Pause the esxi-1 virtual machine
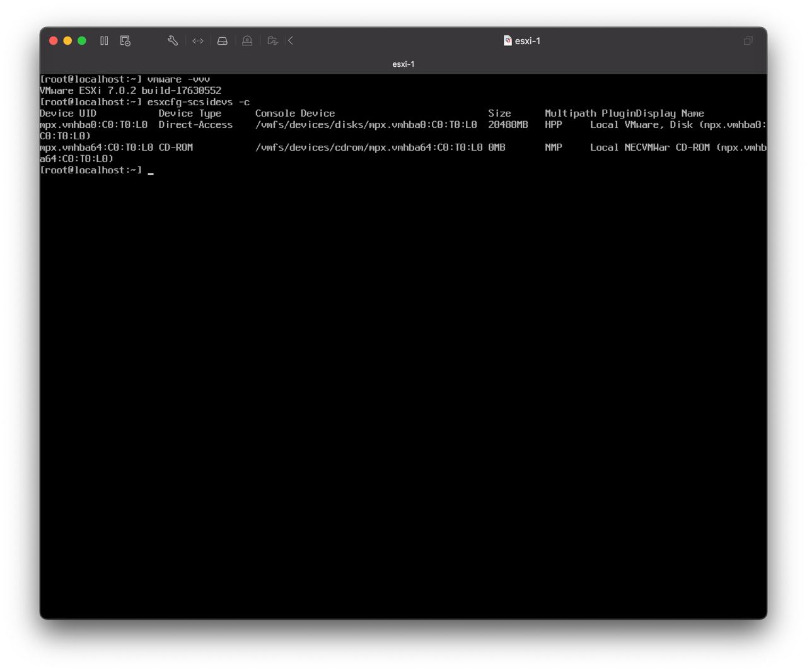The width and height of the screenshot is (807, 672). [x=104, y=41]
